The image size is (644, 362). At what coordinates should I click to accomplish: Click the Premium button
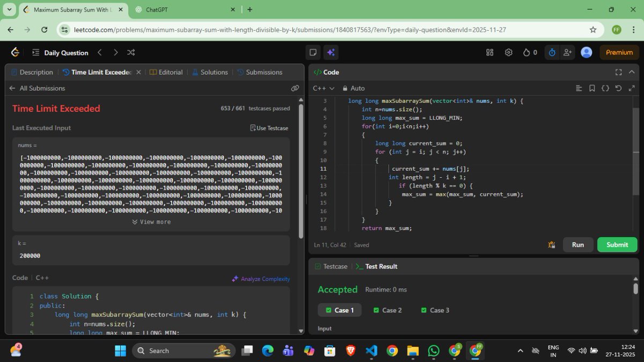pos(619,52)
